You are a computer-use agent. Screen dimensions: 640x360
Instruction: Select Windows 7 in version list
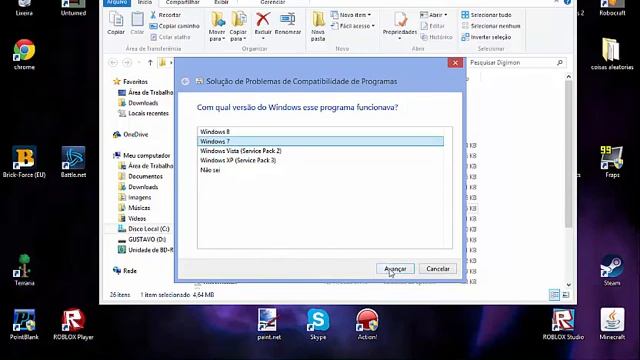320,141
